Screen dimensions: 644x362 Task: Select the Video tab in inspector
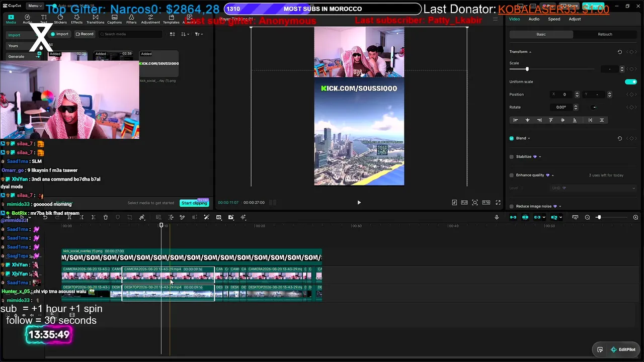(x=514, y=19)
